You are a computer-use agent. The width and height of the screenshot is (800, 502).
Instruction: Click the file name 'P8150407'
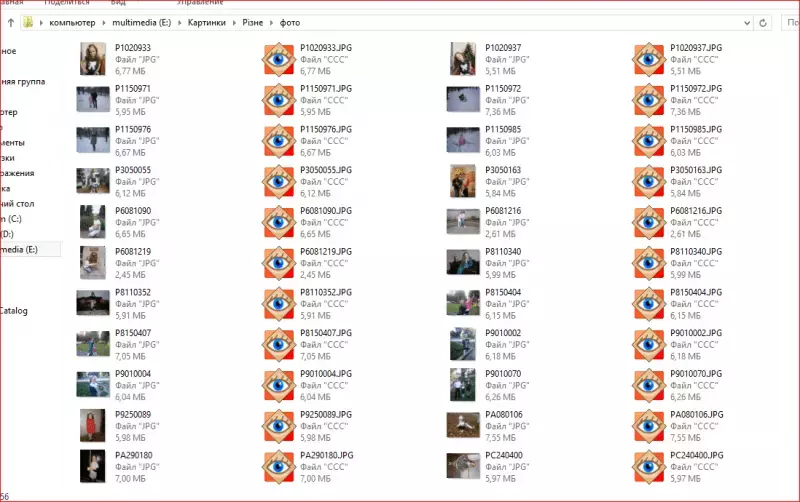point(133,333)
